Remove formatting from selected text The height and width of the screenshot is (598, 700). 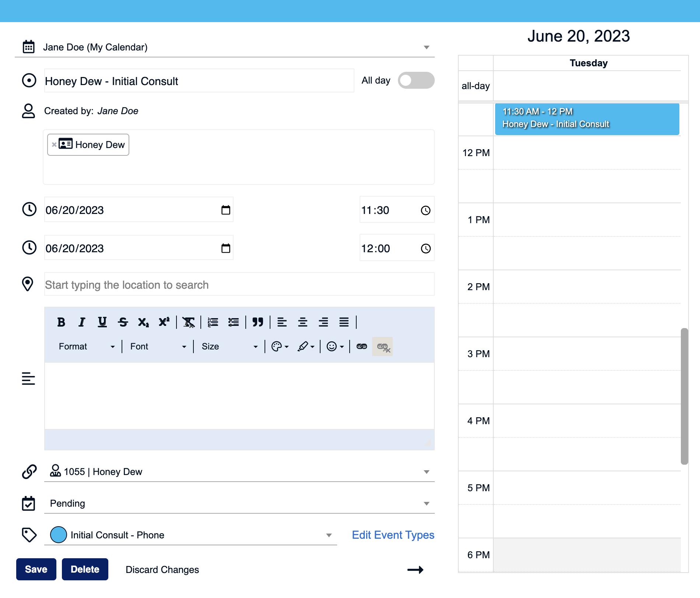pyautogui.click(x=189, y=322)
